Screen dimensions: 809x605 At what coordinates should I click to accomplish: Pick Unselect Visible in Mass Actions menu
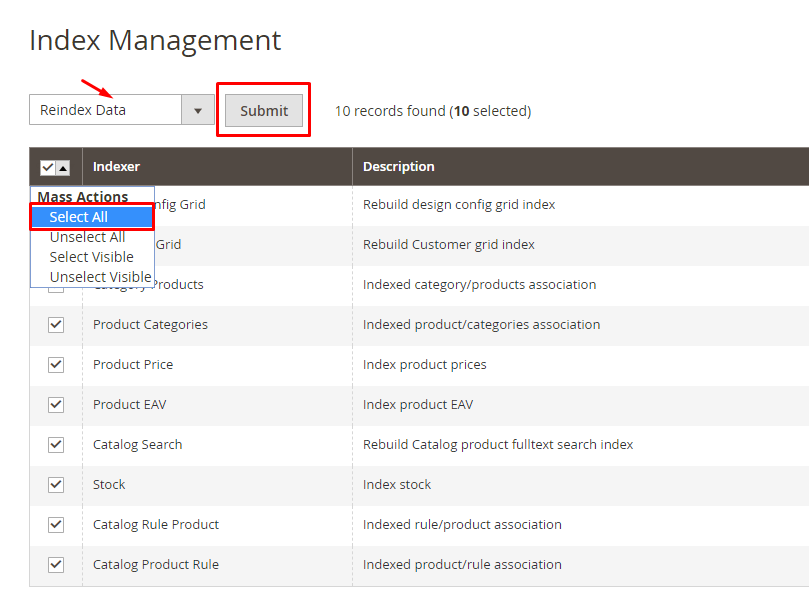pyautogui.click(x=100, y=277)
